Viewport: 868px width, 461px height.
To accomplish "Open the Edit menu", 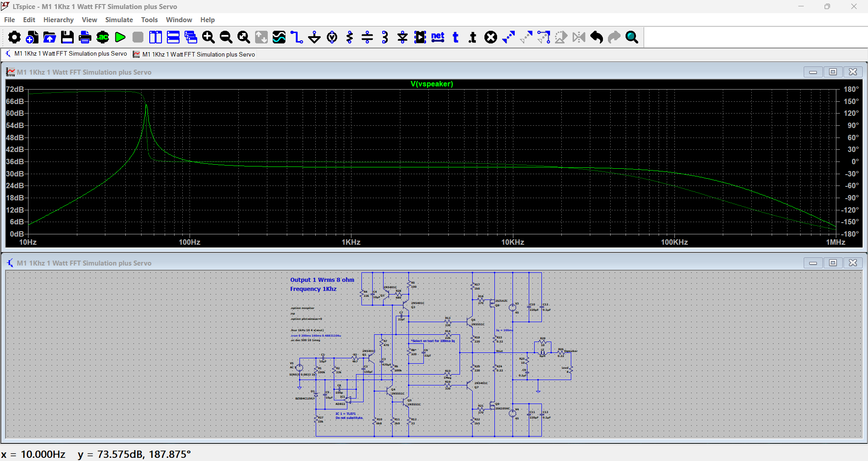I will click(x=29, y=20).
